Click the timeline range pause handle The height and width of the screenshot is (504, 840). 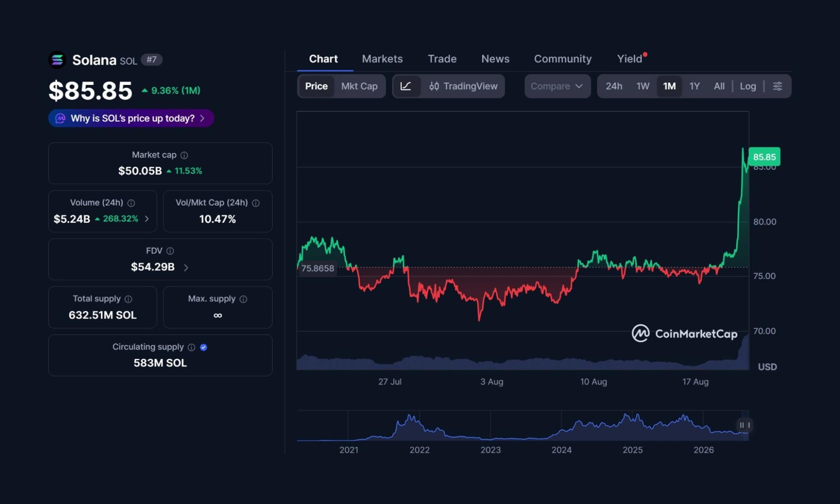pos(745,425)
